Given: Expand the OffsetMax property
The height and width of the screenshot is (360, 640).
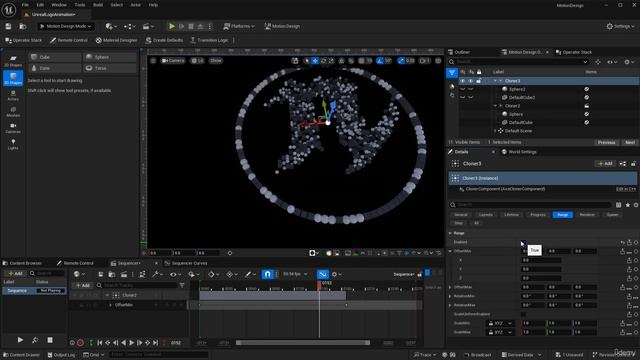Looking at the screenshot, I should point(450,287).
